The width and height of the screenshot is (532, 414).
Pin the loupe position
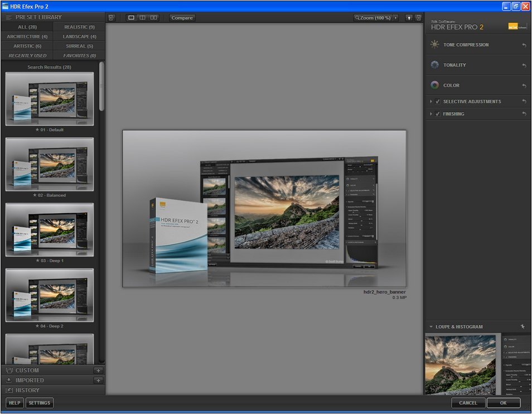[523, 326]
